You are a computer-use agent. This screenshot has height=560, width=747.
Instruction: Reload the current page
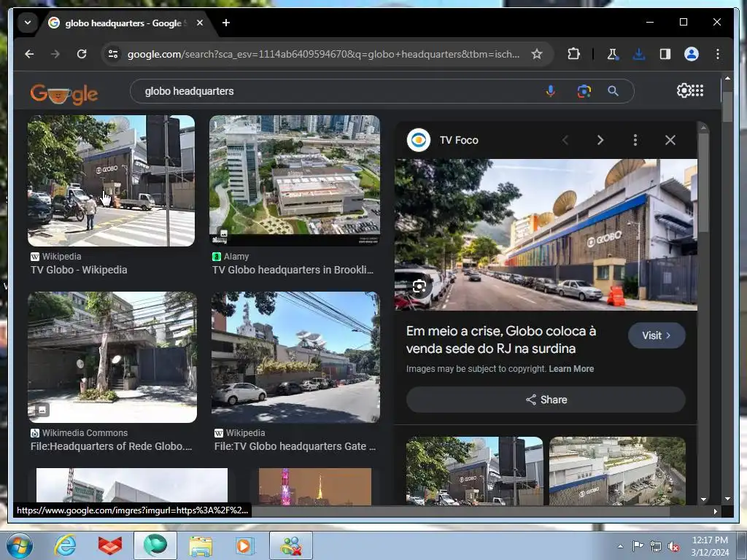pyautogui.click(x=82, y=54)
